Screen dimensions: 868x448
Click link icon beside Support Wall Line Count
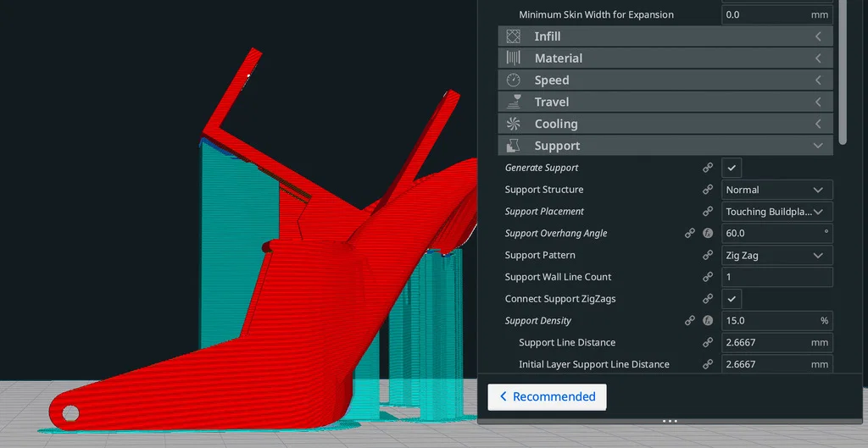[x=708, y=277]
